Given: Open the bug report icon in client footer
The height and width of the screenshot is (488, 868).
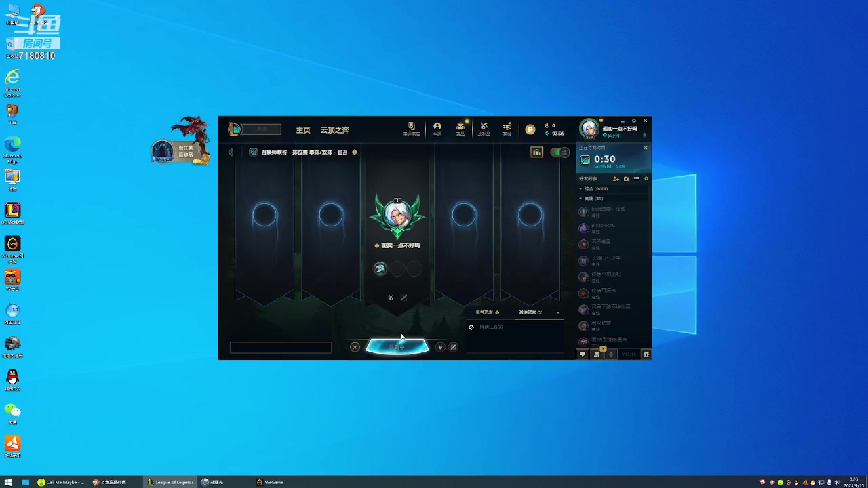Looking at the screenshot, I should point(646,354).
